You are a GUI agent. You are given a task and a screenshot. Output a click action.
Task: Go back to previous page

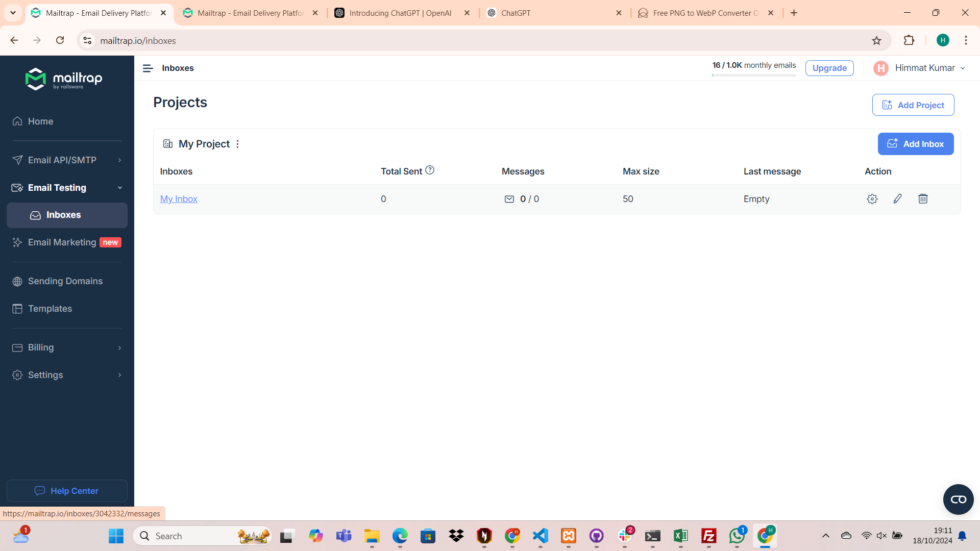click(x=14, y=41)
